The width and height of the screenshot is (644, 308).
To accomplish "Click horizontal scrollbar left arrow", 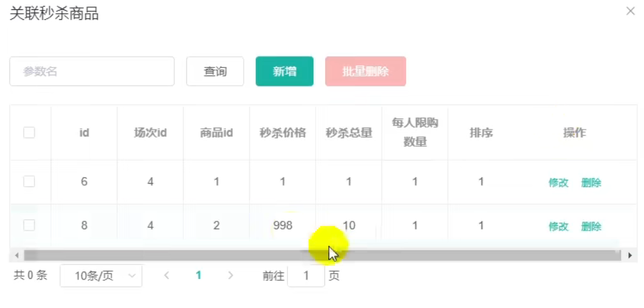I will coord(16,255).
